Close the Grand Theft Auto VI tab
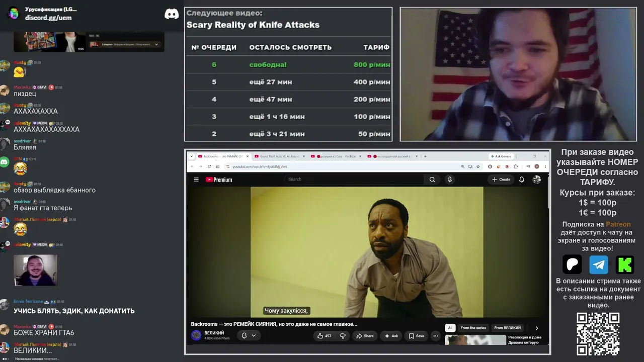Viewport: 644px width, 362px height. click(304, 156)
